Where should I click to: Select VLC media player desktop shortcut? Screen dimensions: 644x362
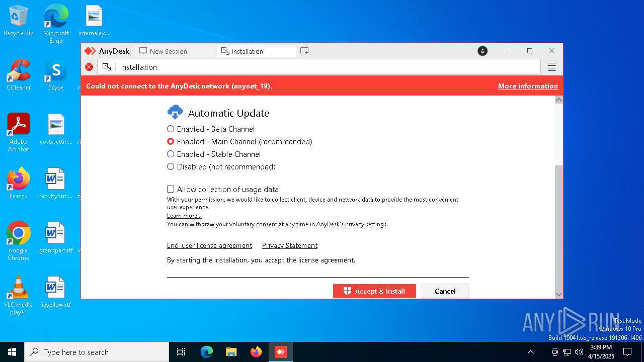(19, 295)
